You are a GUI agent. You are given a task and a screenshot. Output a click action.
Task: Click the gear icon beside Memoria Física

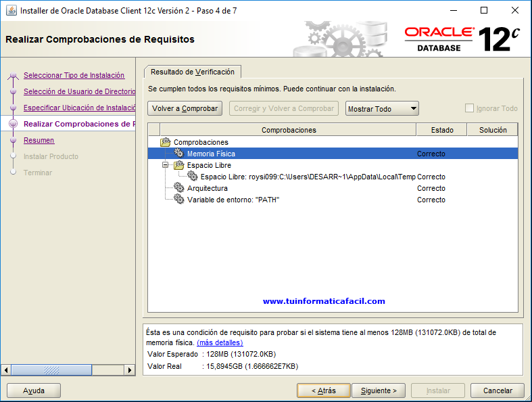pos(179,153)
